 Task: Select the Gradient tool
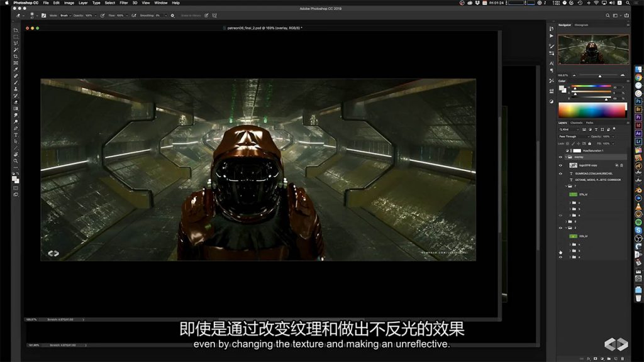click(16, 109)
